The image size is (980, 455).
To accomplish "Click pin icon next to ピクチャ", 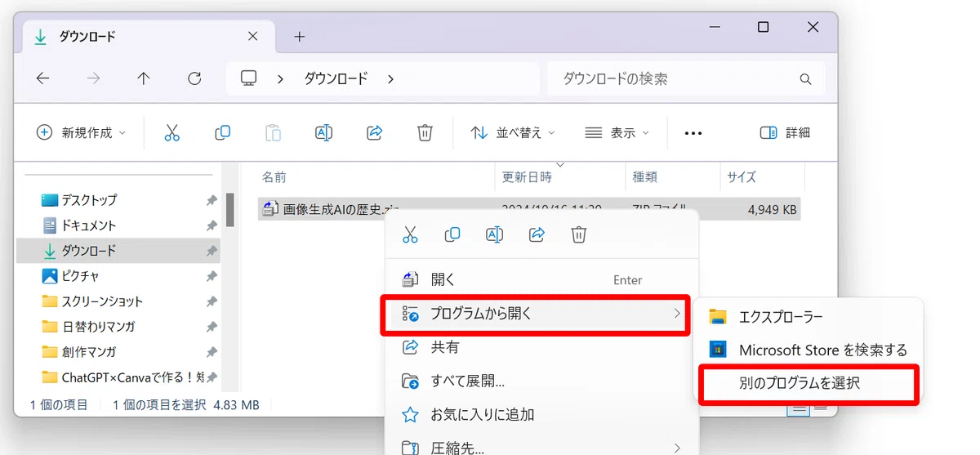I will (212, 276).
